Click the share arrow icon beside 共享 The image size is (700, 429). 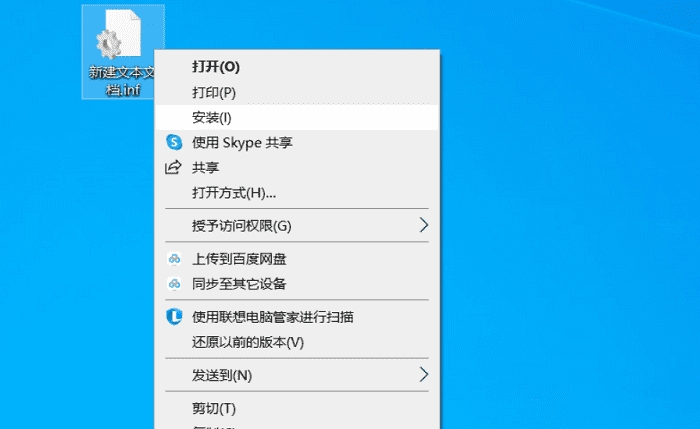[x=173, y=167]
